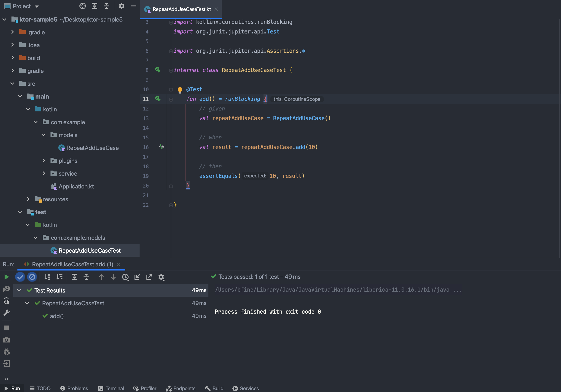Click Import Tests from File icon
The image size is (561, 392).
click(x=137, y=277)
